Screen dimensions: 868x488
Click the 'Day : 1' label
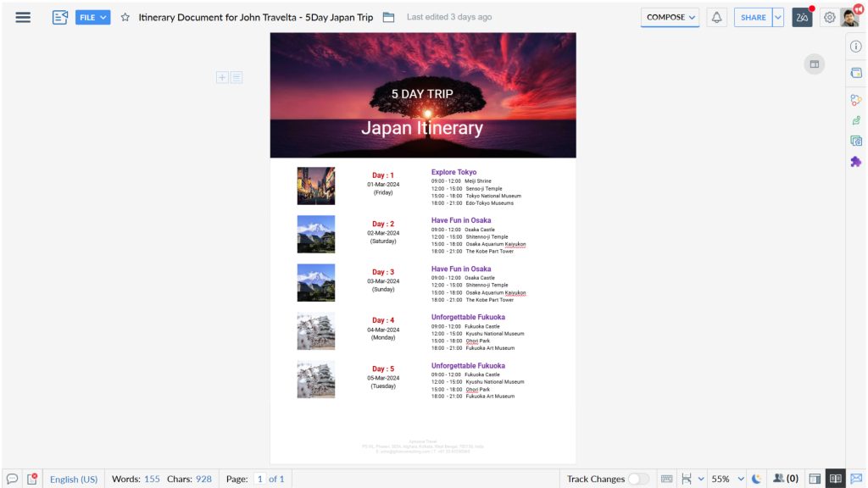(x=383, y=175)
